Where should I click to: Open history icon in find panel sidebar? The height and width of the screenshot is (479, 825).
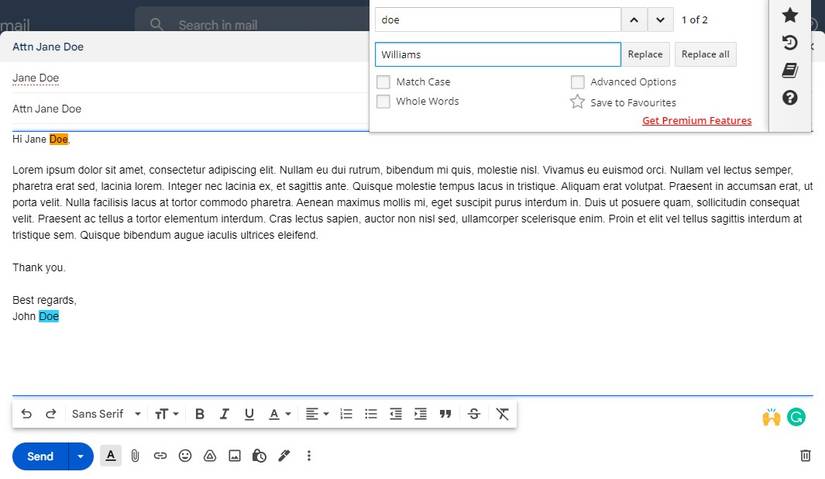coord(790,43)
